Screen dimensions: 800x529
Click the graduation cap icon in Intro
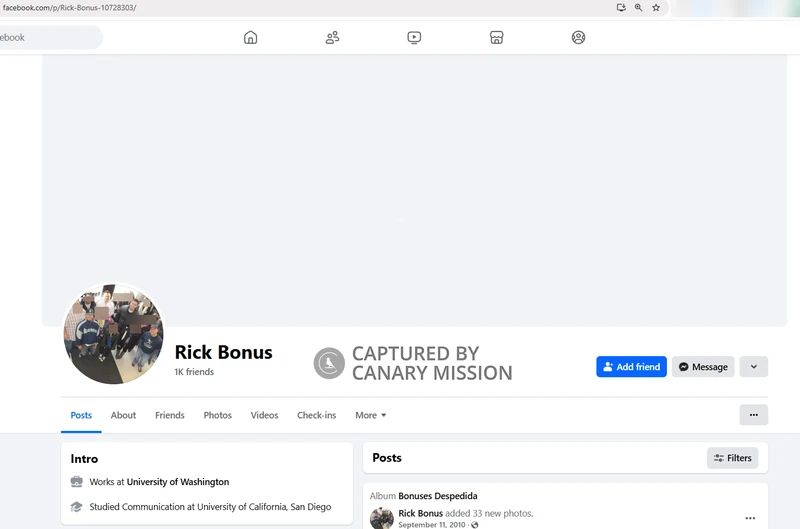(x=77, y=507)
